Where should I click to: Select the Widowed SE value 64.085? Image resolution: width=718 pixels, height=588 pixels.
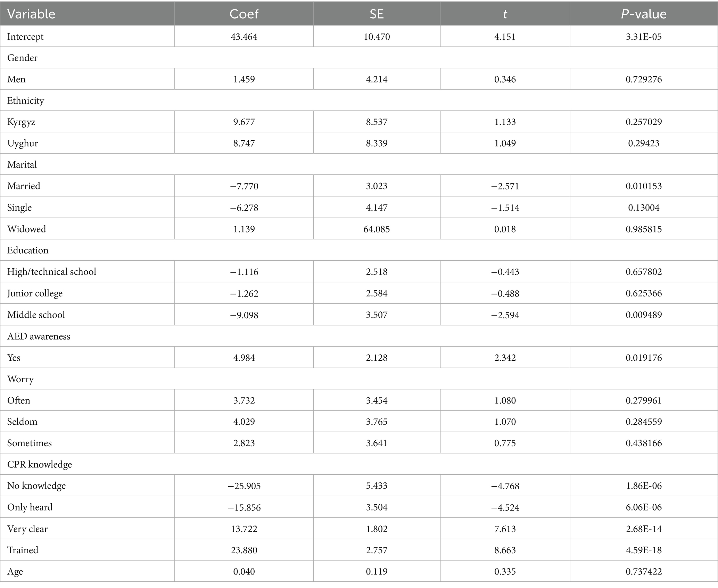click(x=377, y=229)
